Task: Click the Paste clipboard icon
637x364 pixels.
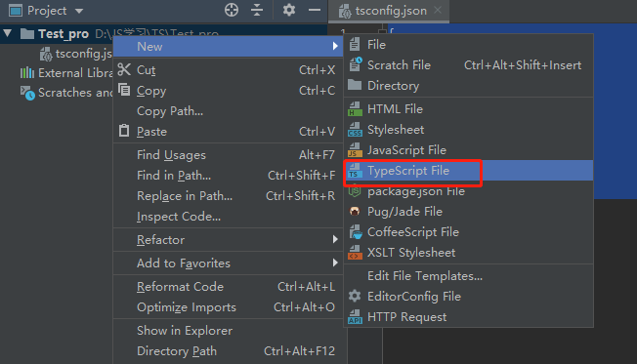Action: click(124, 130)
